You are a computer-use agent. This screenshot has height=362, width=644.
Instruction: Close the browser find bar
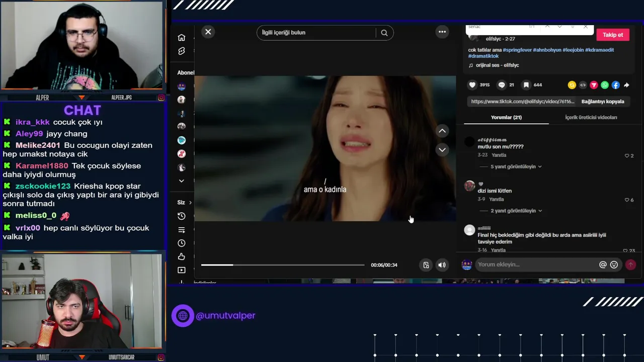pyautogui.click(x=585, y=27)
